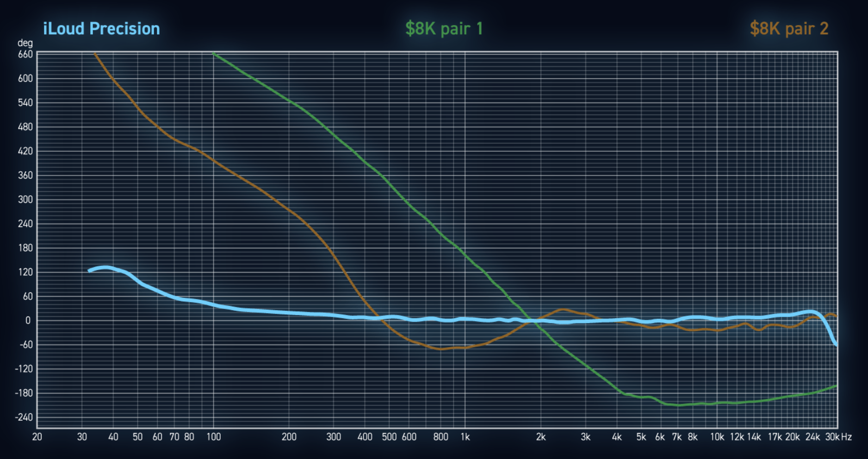Click the 1k frequency axis label

465,437
